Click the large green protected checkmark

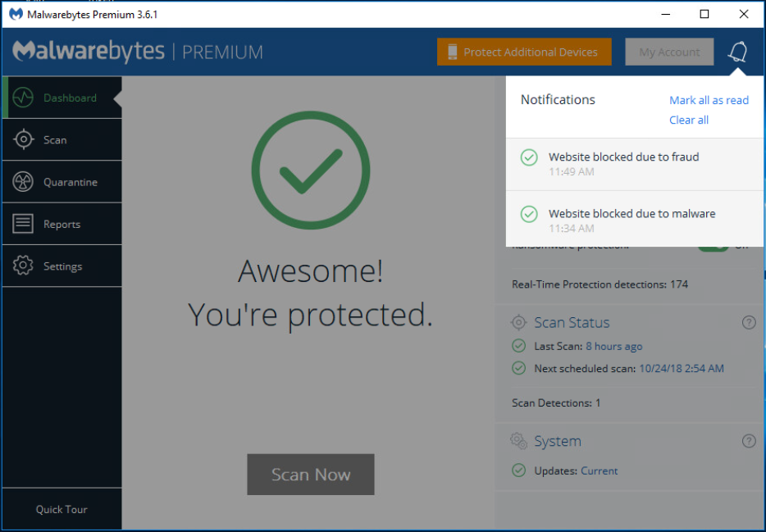[311, 170]
